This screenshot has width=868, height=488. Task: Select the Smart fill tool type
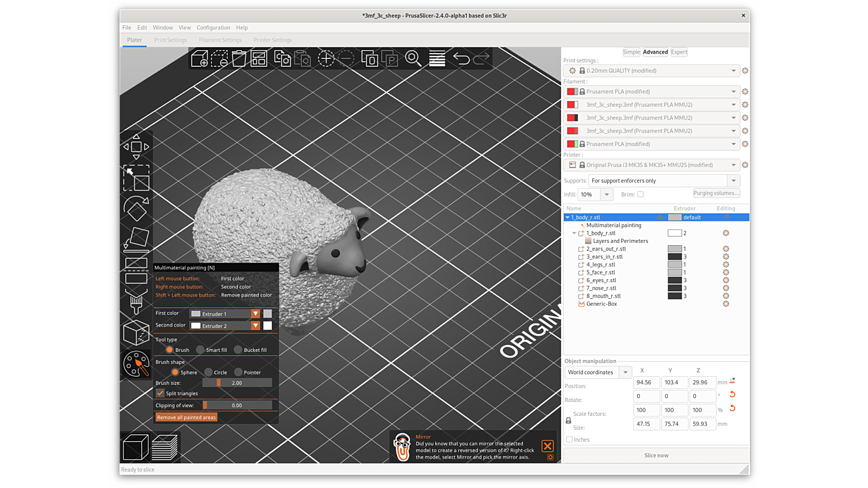click(x=200, y=350)
